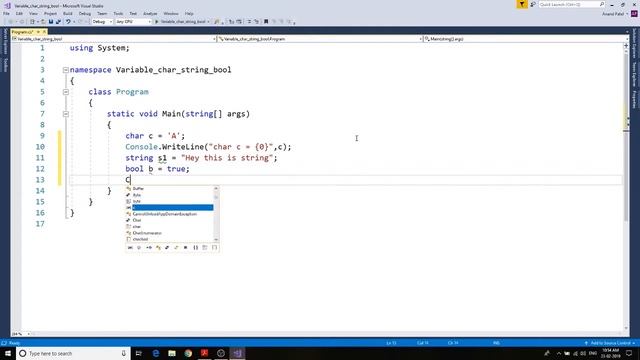The height and width of the screenshot is (360, 640).
Task: Click the Console.WriteLine code line
Action: 208,147
